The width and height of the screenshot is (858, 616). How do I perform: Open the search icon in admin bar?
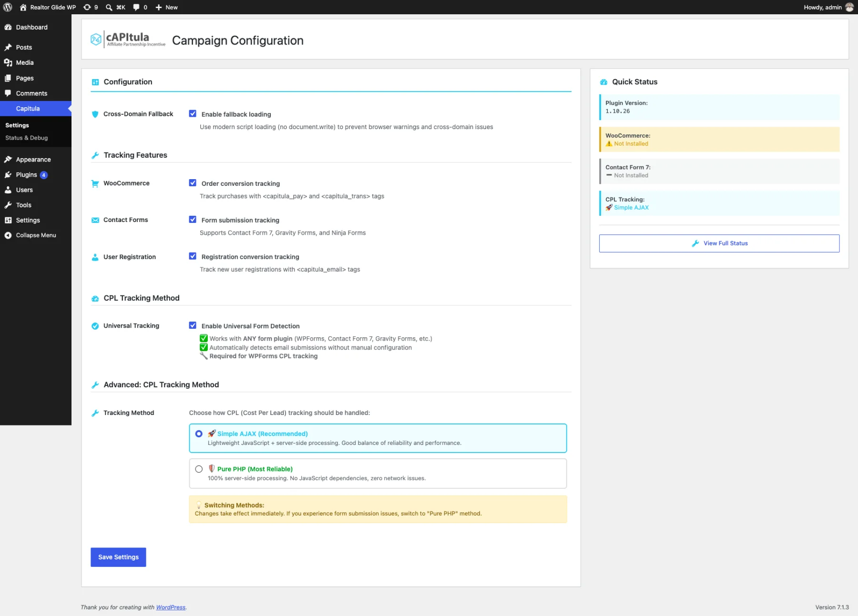click(109, 7)
